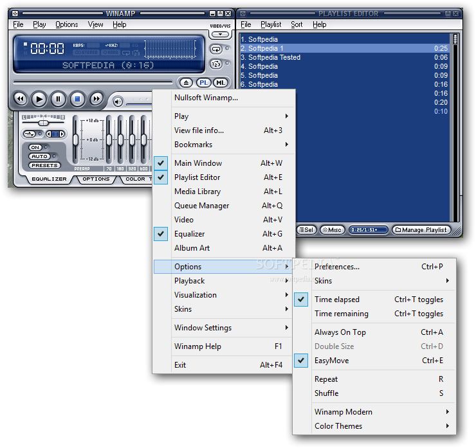
Task: Open the File menu in Winamp window
Action: point(18,24)
